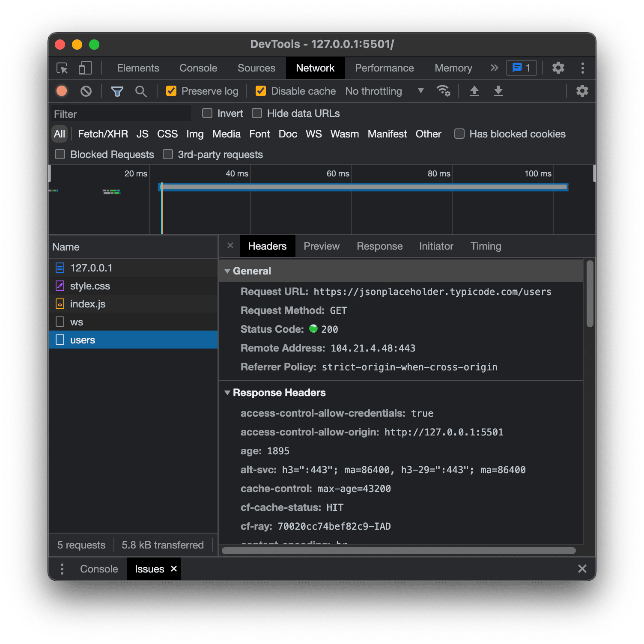Switch to the Elements tab
This screenshot has height=644, width=644.
pyautogui.click(x=138, y=68)
